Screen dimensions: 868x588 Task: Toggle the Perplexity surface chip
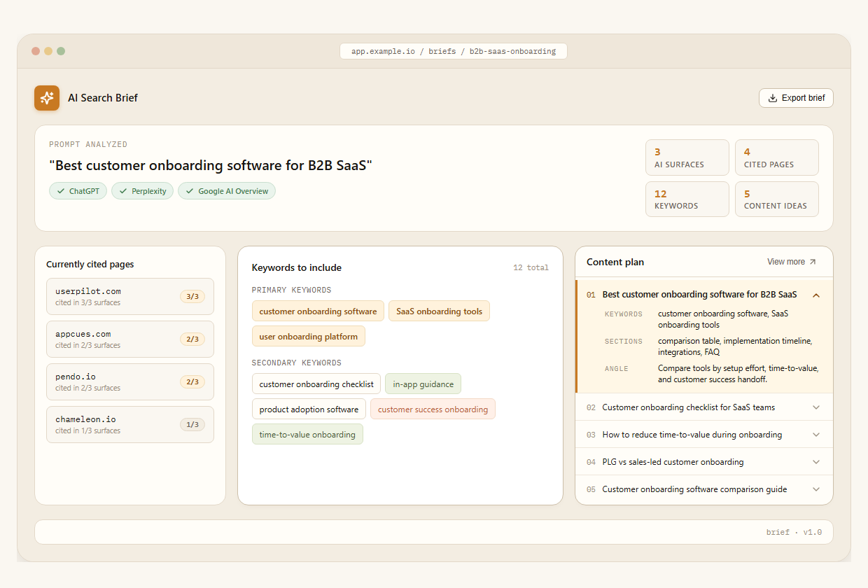[x=142, y=191]
